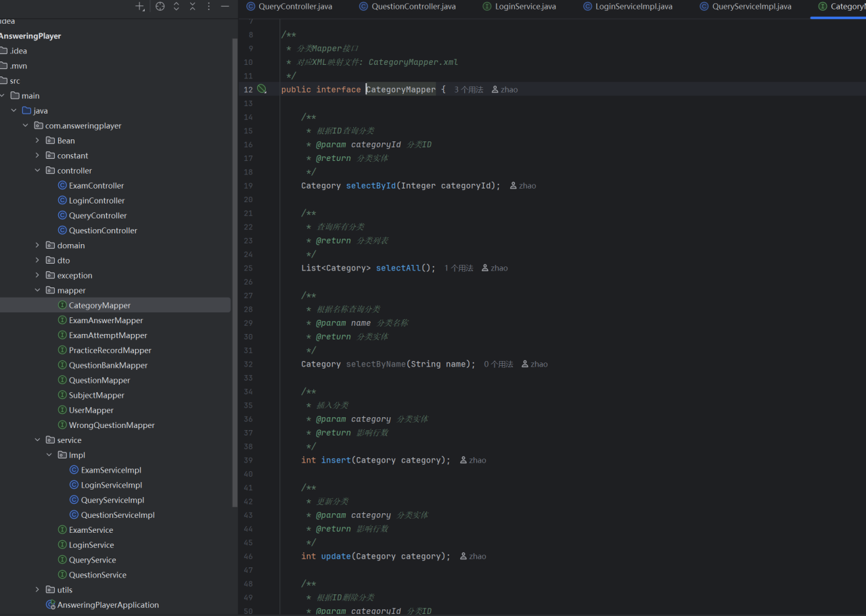This screenshot has height=616, width=866.
Task: Click the Impl package folder icon
Action: tap(62, 455)
